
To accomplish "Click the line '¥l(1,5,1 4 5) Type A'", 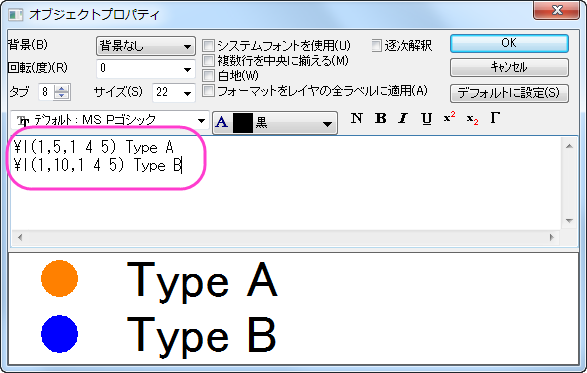I will tap(94, 148).
